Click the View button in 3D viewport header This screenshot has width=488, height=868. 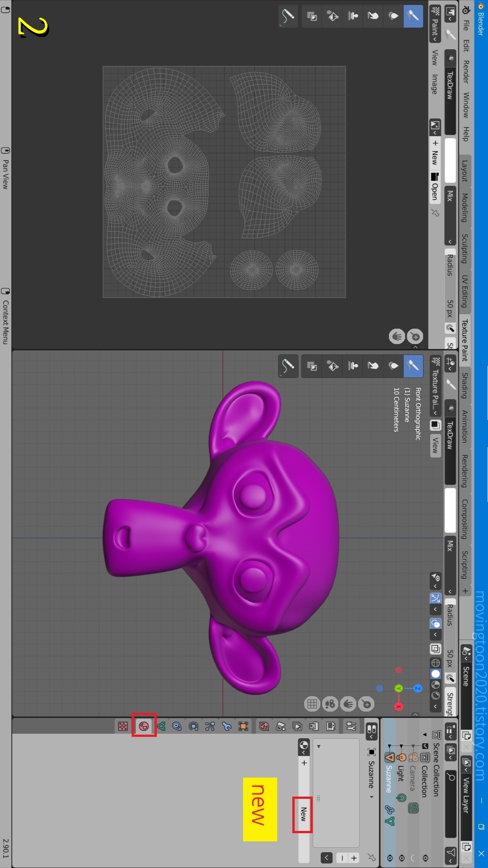[435, 445]
